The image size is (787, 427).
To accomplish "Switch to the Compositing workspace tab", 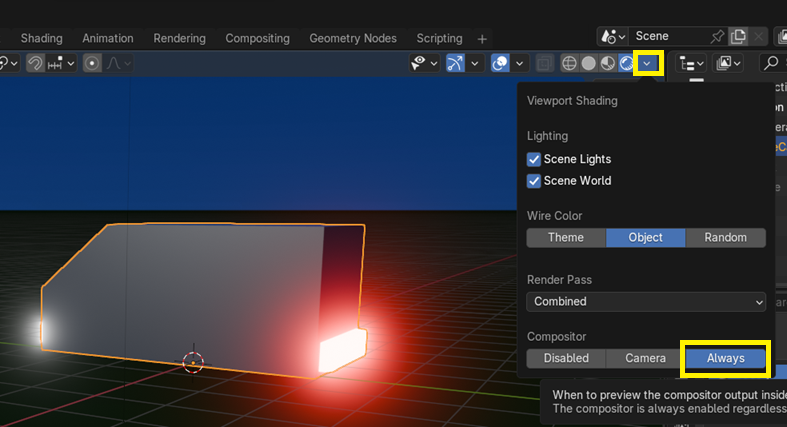I will pyautogui.click(x=257, y=39).
